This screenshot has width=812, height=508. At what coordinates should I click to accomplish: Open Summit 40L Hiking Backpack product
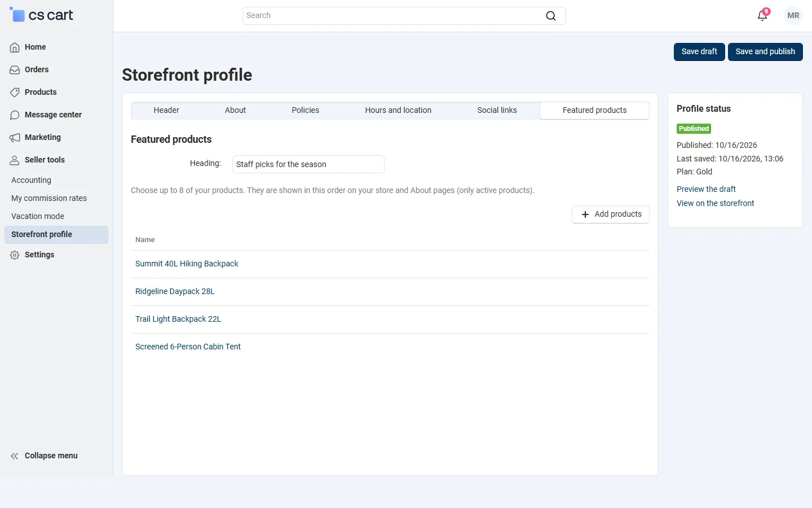point(187,264)
